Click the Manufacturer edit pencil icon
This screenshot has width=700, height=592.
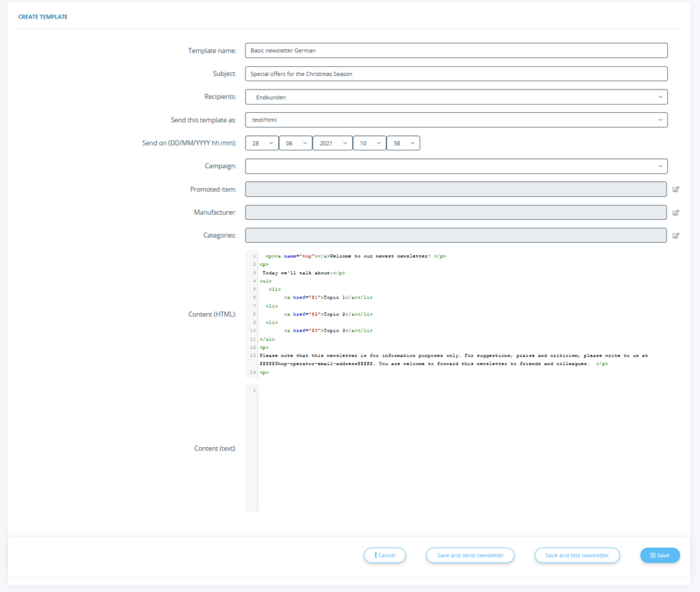pos(676,212)
